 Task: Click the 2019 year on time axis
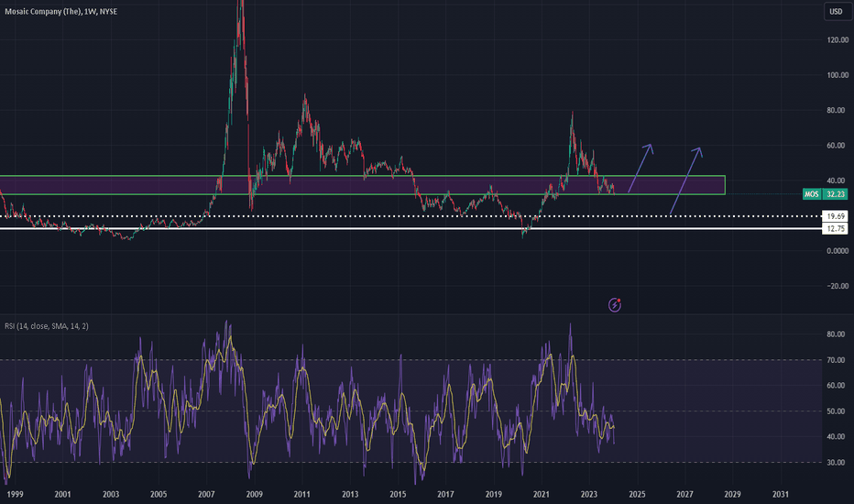pos(494,494)
